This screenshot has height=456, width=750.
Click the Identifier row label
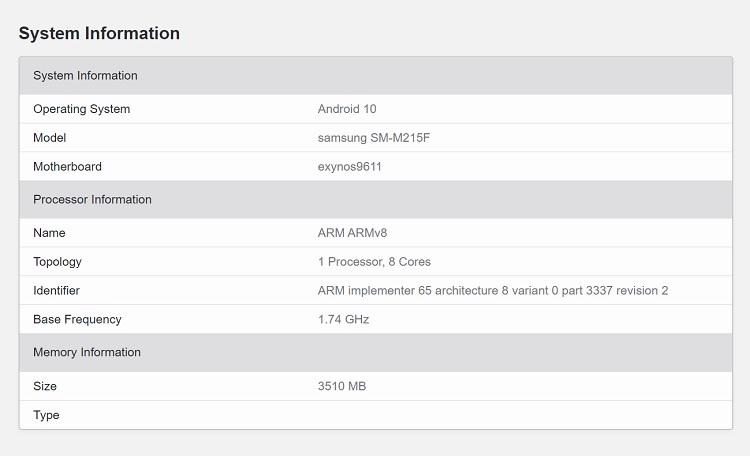click(56, 291)
